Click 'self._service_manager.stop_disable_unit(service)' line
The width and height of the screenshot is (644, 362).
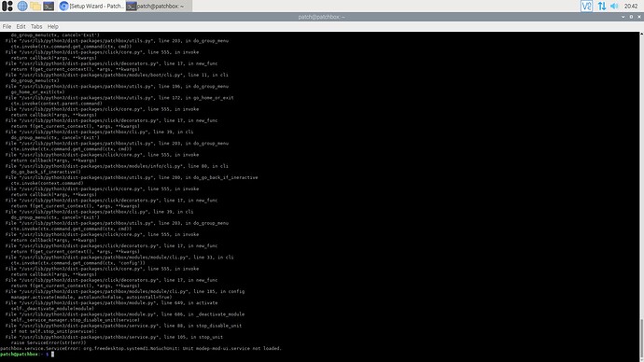tap(76, 320)
